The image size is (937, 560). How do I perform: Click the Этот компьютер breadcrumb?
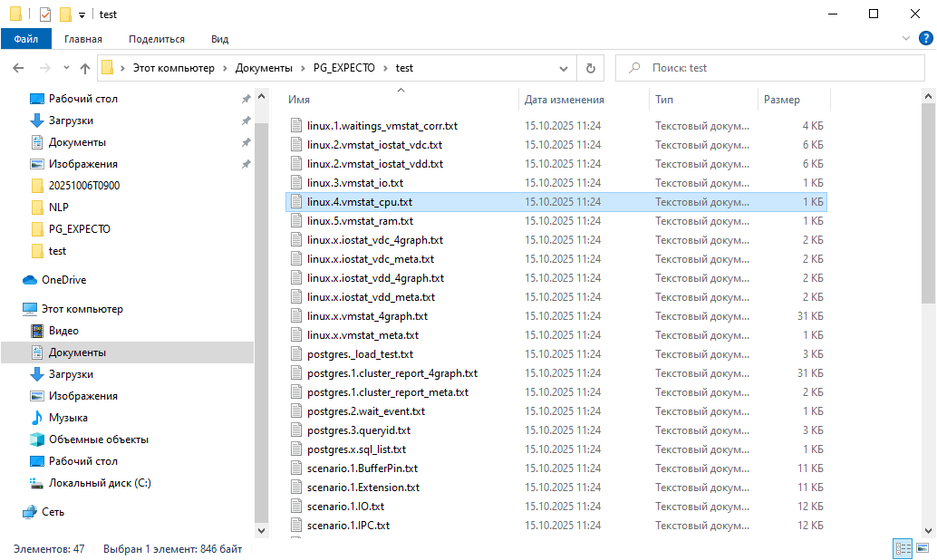(173, 68)
